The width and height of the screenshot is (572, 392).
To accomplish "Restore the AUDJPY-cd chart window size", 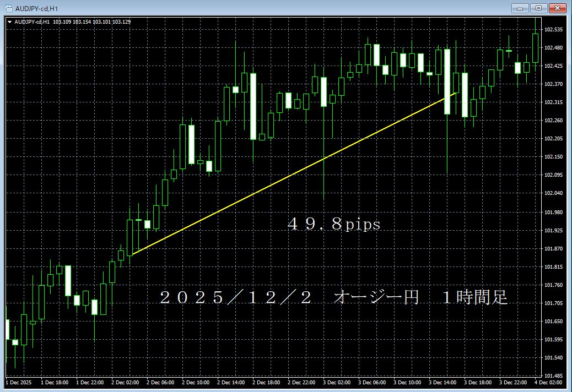I will (x=538, y=8).
